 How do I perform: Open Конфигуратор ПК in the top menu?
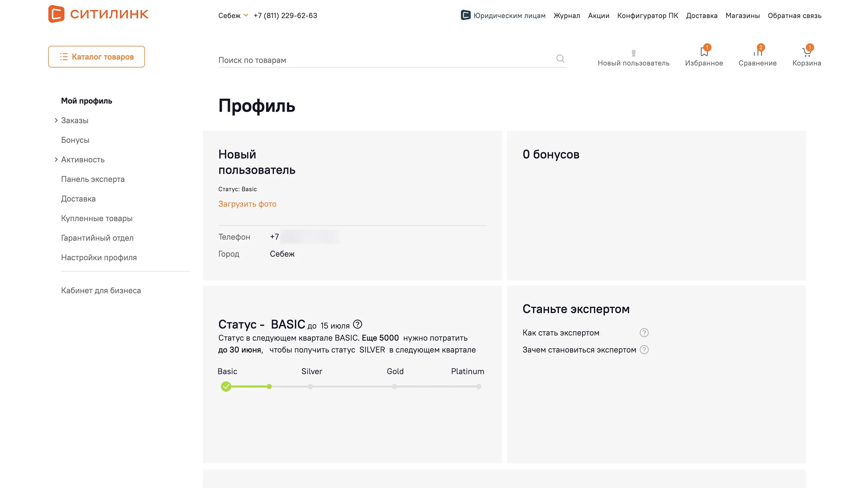[x=647, y=15]
